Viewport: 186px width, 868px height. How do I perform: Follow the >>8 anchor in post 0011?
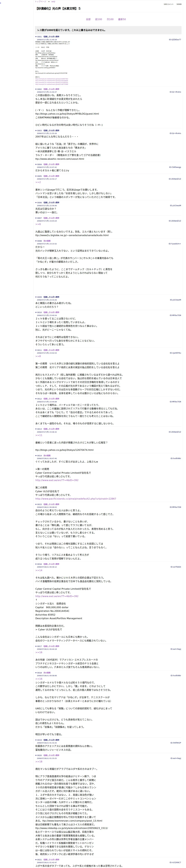38,356
